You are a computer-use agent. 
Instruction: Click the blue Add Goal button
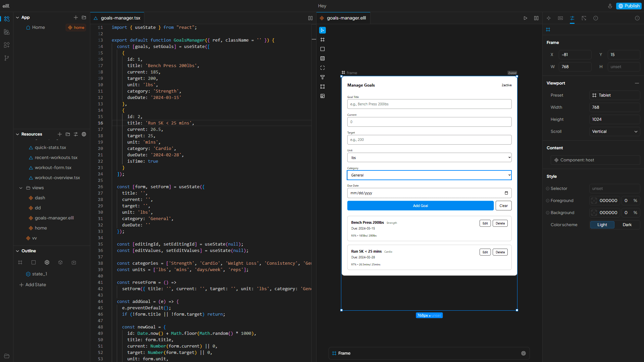[420, 206]
